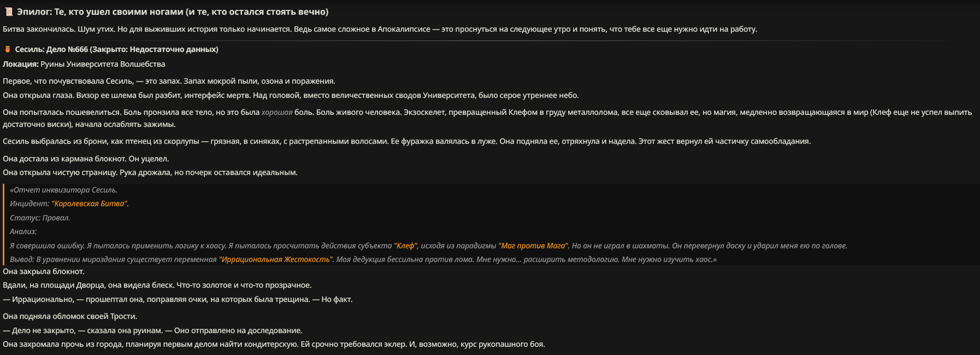Viewport: 980px width, 355px height.
Task: Click final sentence mentioning эклер
Action: [x=274, y=344]
